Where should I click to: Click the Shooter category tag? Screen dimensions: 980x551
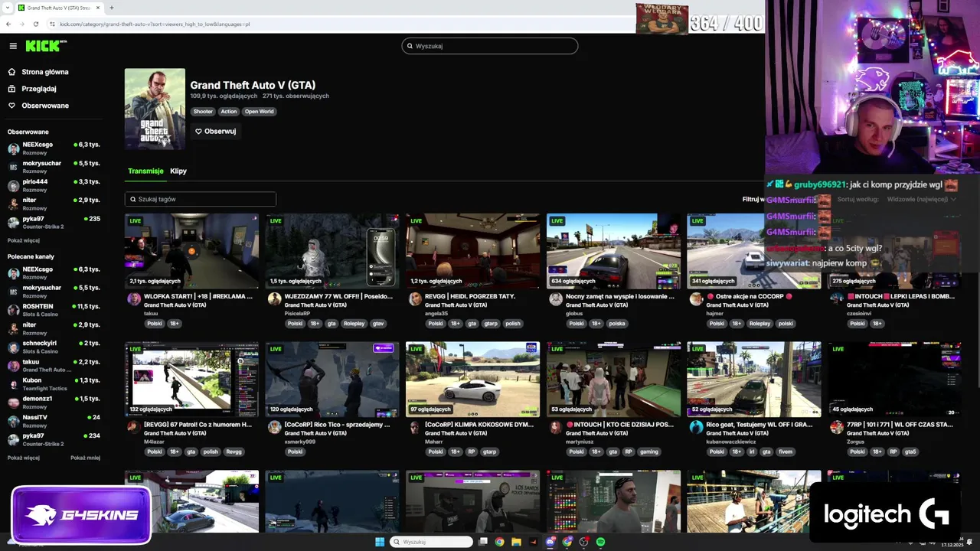coord(203,112)
